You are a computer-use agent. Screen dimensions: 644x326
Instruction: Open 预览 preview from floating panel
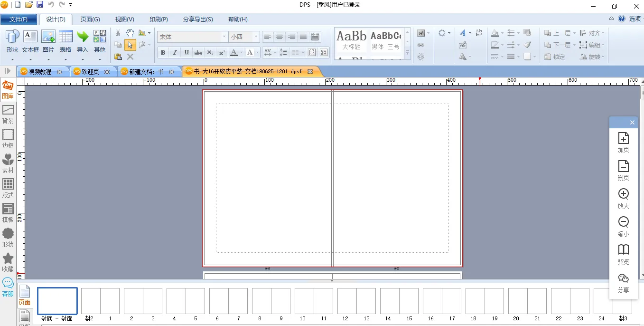coord(623,254)
